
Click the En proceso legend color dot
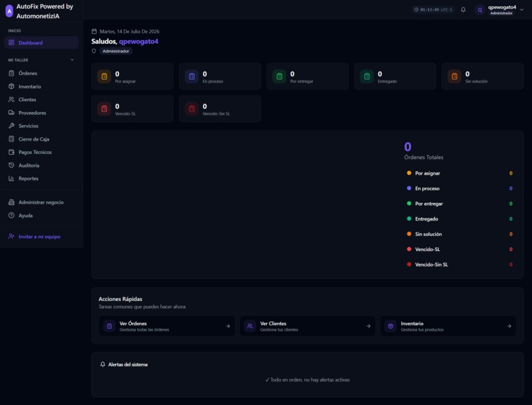point(409,189)
